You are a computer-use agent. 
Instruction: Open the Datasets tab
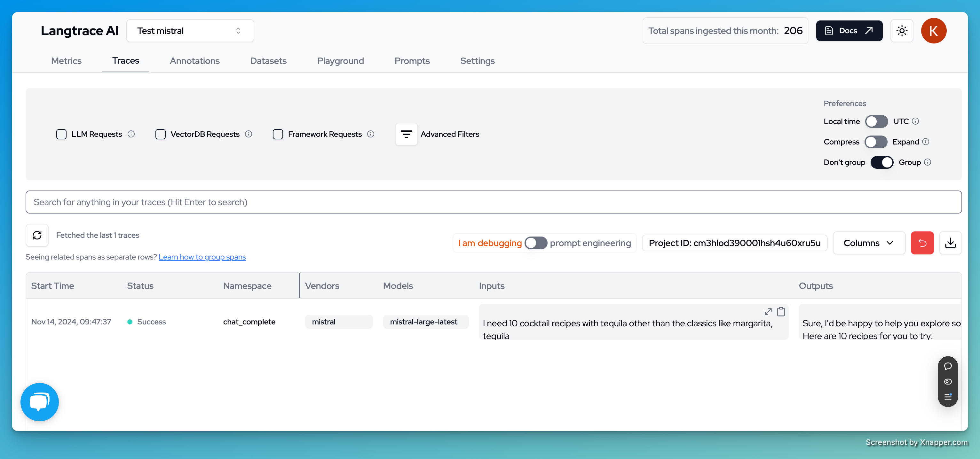tap(268, 61)
